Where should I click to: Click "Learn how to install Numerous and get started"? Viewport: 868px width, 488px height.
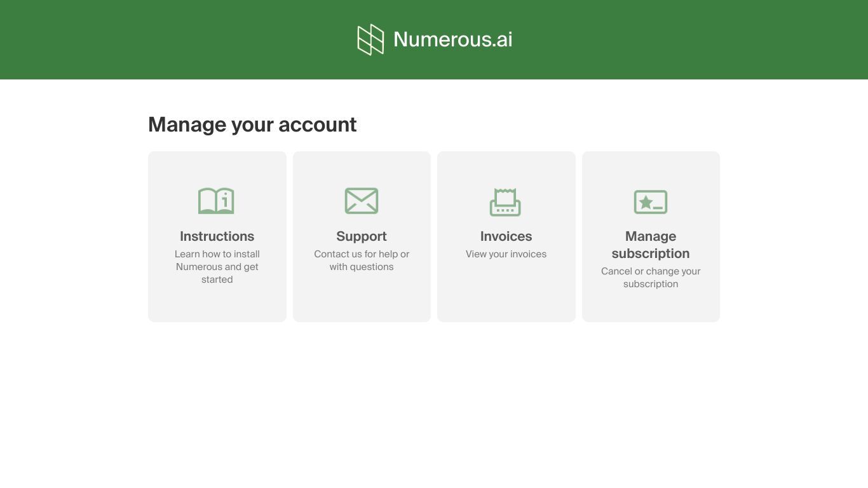pyautogui.click(x=217, y=267)
